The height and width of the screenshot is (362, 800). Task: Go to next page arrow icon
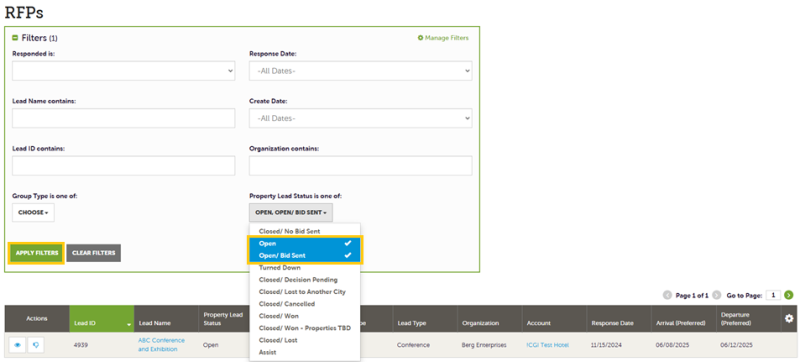click(x=716, y=295)
